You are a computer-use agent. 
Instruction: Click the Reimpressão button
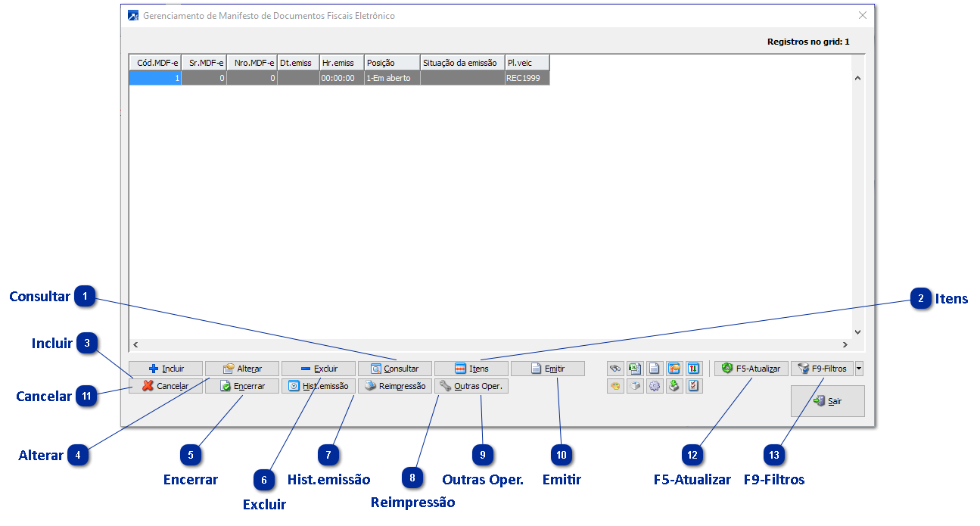coord(395,386)
